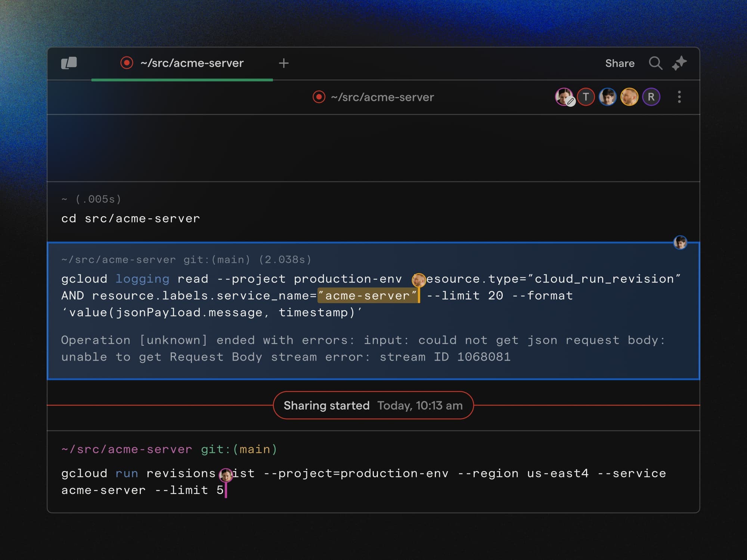Image resolution: width=747 pixels, height=560 pixels.
Task: Click the avatar on the blue block corner
Action: click(680, 242)
